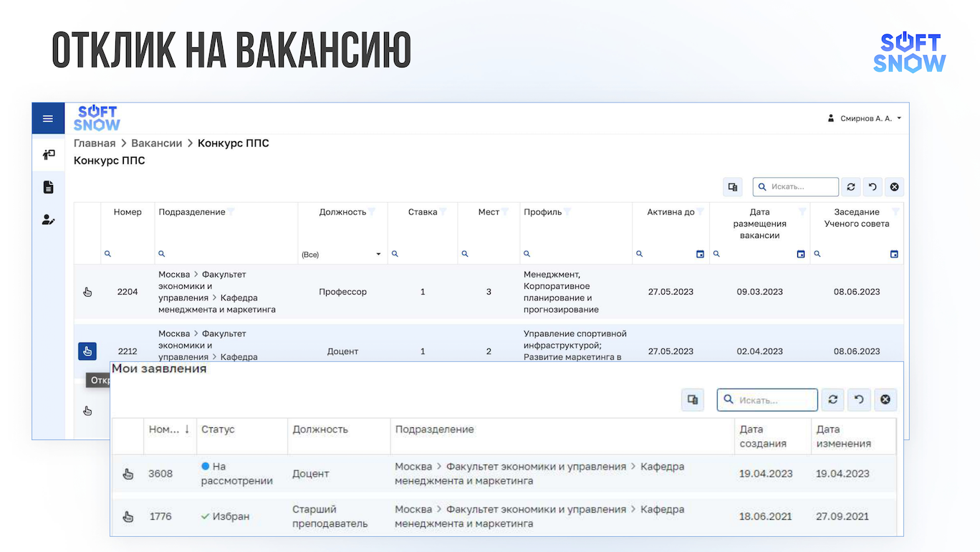This screenshot has height=552, width=980.
Task: Click the undo arrow in the vacancies toolbar
Action: coord(872,187)
